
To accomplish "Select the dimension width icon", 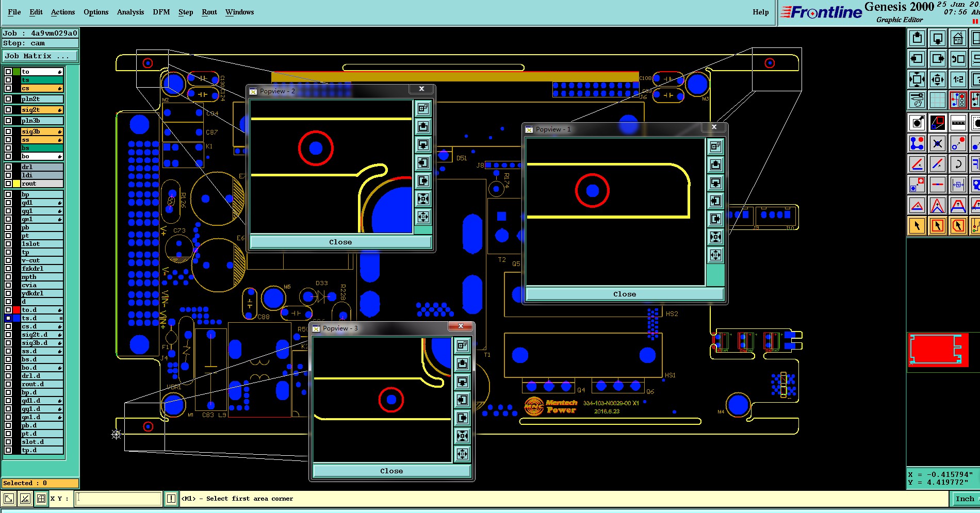I will [958, 185].
